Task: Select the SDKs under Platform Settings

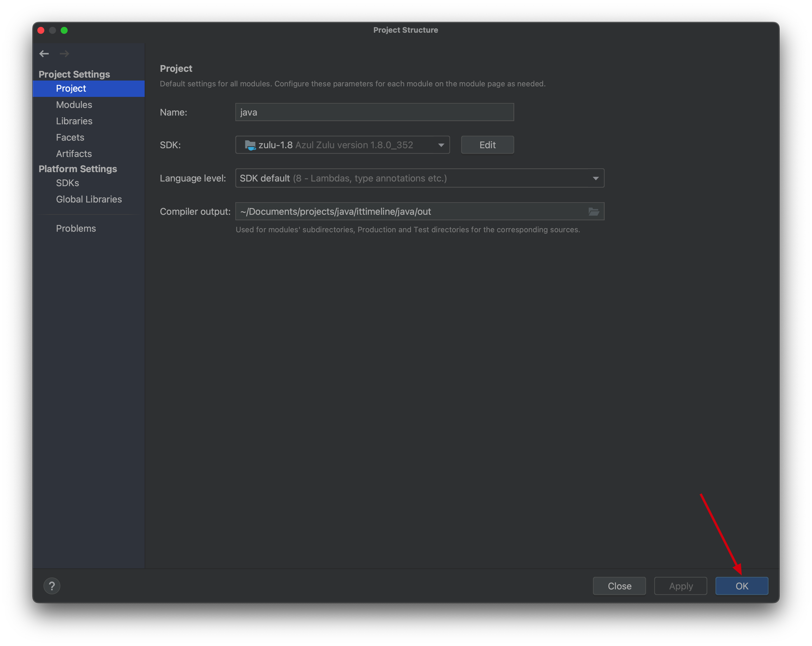Action: click(67, 183)
